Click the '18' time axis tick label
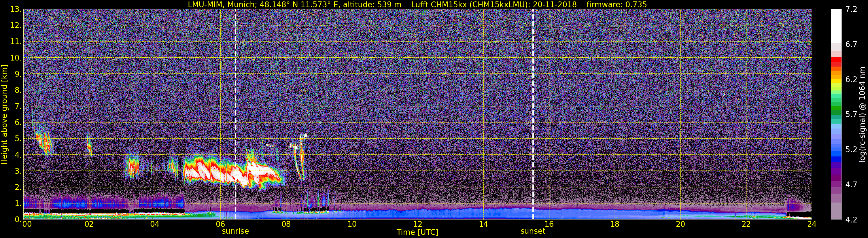868x238 pixels. point(614,224)
